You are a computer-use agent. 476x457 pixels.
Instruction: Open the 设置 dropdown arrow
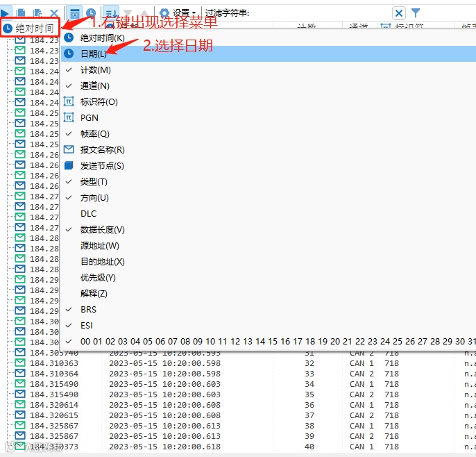[194, 13]
